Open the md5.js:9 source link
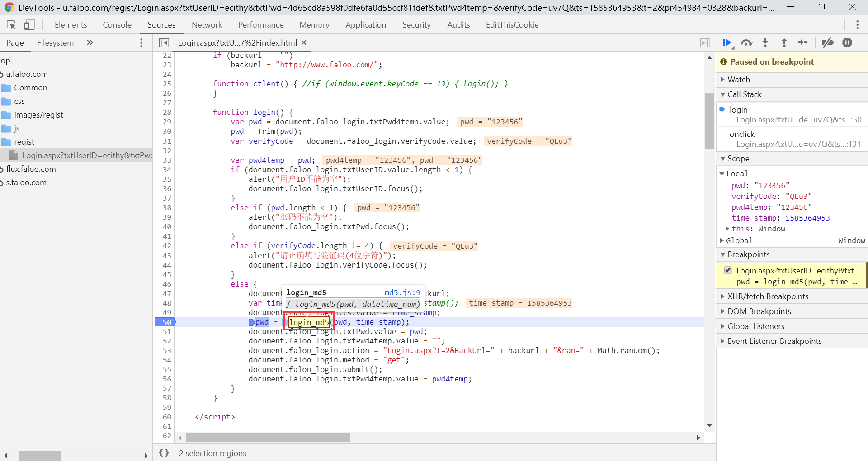Screen dimensions: 868x461 coord(402,293)
